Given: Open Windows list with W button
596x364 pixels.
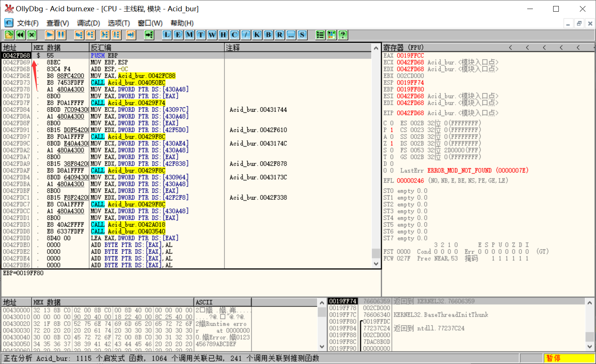Looking at the screenshot, I should 212,35.
